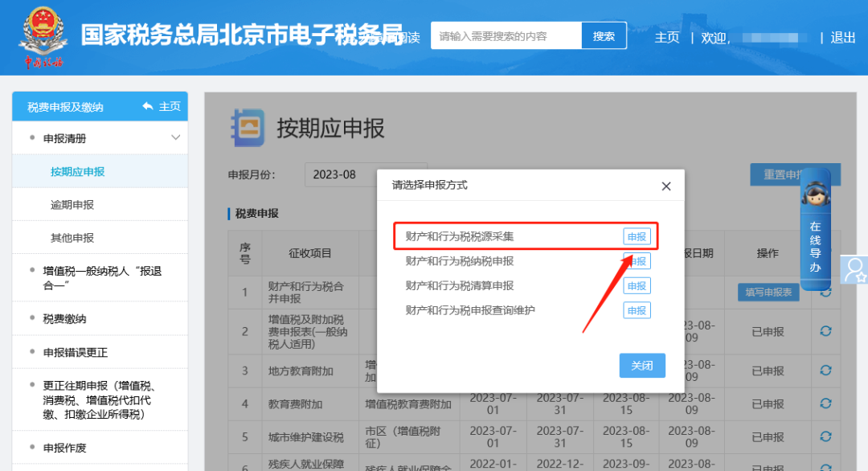Refresh row 4 教育费附加 status
Screen dimensions: 868x471
(x=825, y=403)
